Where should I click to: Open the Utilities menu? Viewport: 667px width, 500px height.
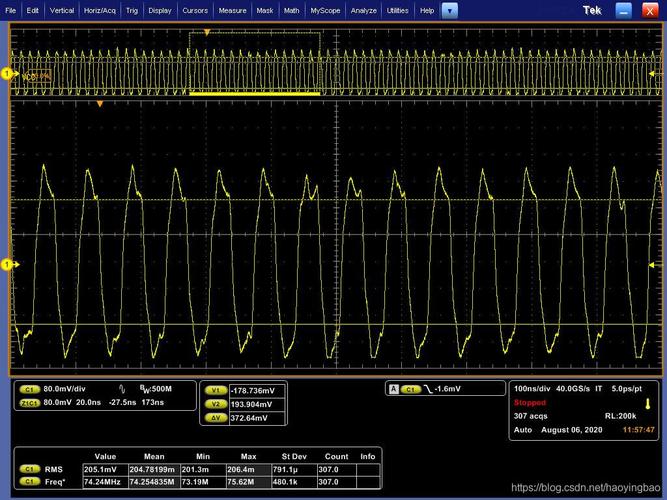tap(397, 11)
